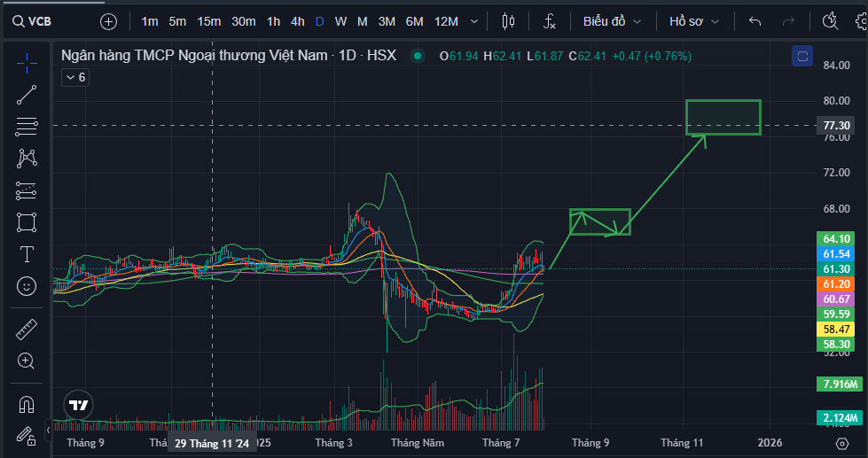The image size is (868, 458).
Task: Select the 5m timeframe
Action: pos(177,21)
